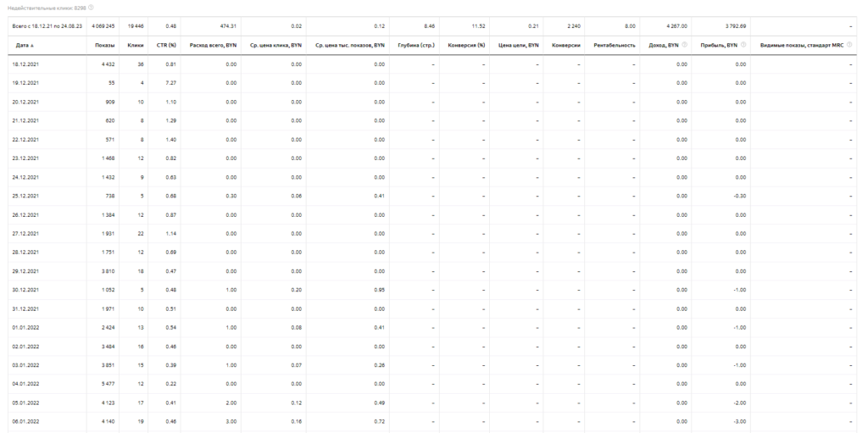Select date cell 04.01.2022
Viewport: 868px width, 433px height.
coord(25,384)
